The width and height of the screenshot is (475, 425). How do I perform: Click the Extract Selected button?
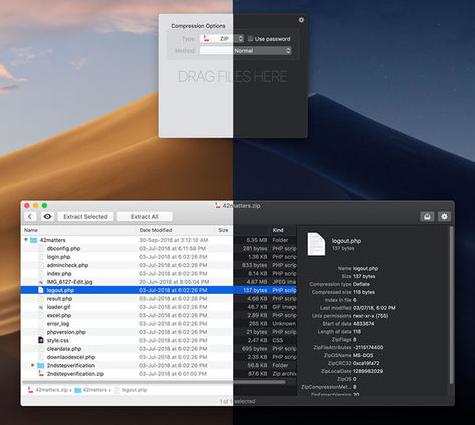coord(85,217)
